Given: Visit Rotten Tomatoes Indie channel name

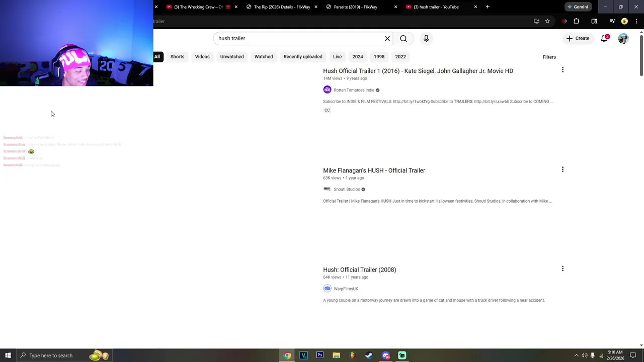Looking at the screenshot, I should tap(354, 90).
